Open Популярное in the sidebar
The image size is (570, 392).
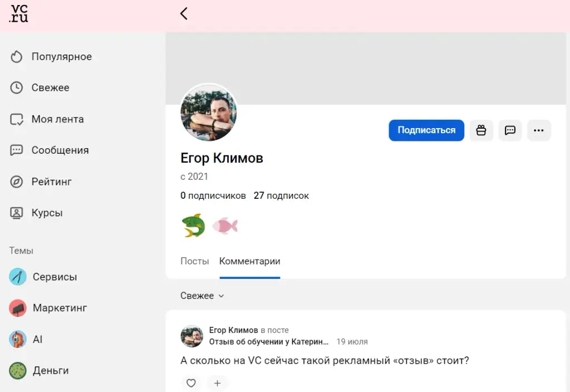click(x=62, y=57)
